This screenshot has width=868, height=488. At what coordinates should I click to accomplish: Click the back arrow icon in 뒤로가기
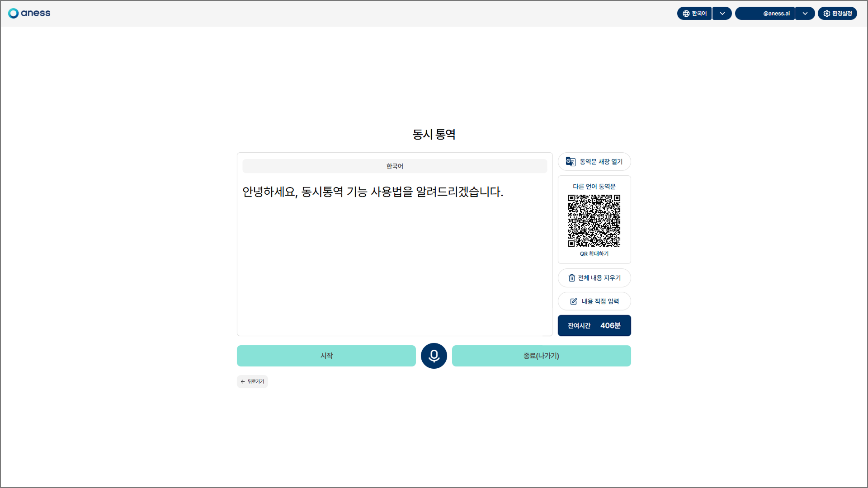click(x=243, y=381)
